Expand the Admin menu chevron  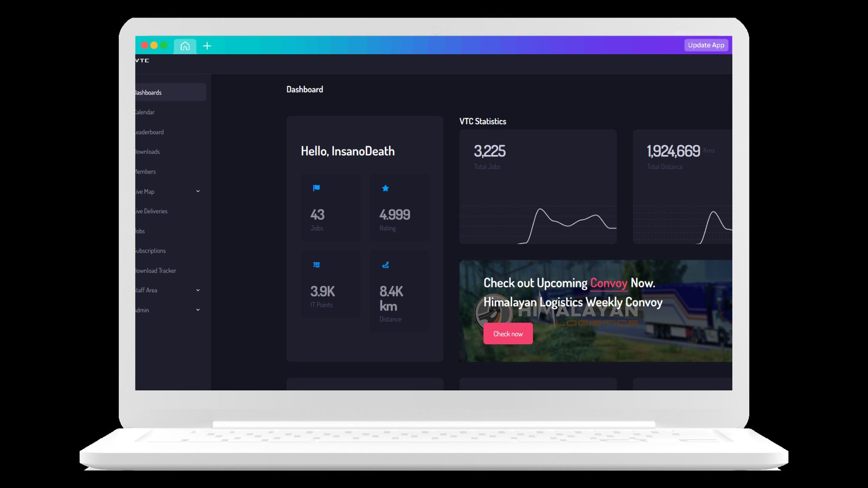198,310
